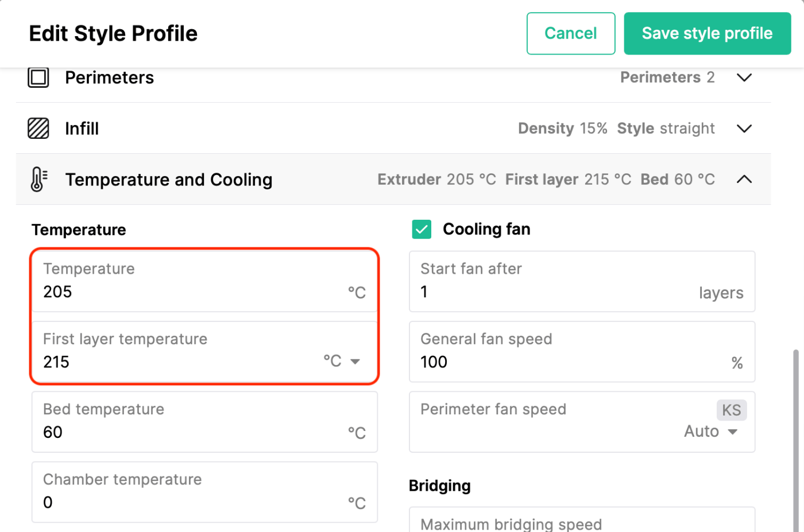804x532 pixels.
Task: Click the KS badge on Perimeter fan speed
Action: 732,410
